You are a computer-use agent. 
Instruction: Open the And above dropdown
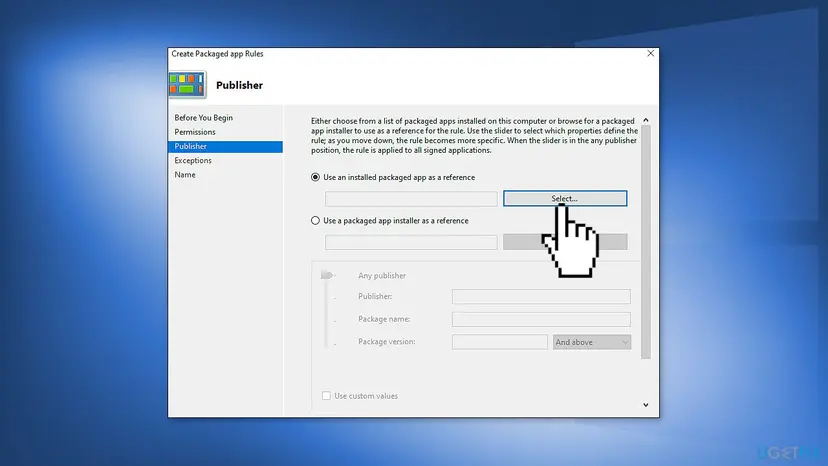[591, 342]
